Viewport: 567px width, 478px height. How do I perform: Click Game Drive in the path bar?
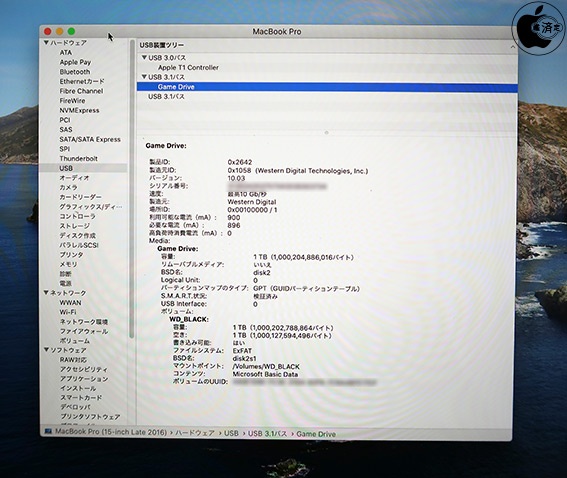click(316, 434)
